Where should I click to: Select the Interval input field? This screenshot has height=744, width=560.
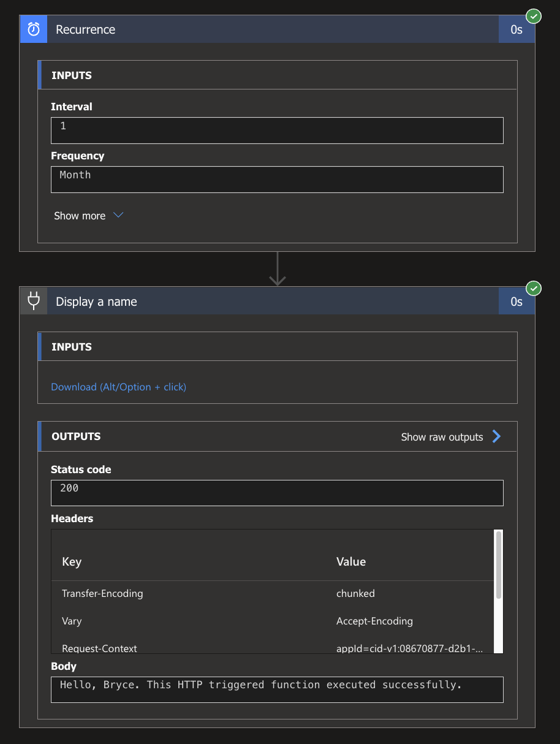click(x=277, y=131)
